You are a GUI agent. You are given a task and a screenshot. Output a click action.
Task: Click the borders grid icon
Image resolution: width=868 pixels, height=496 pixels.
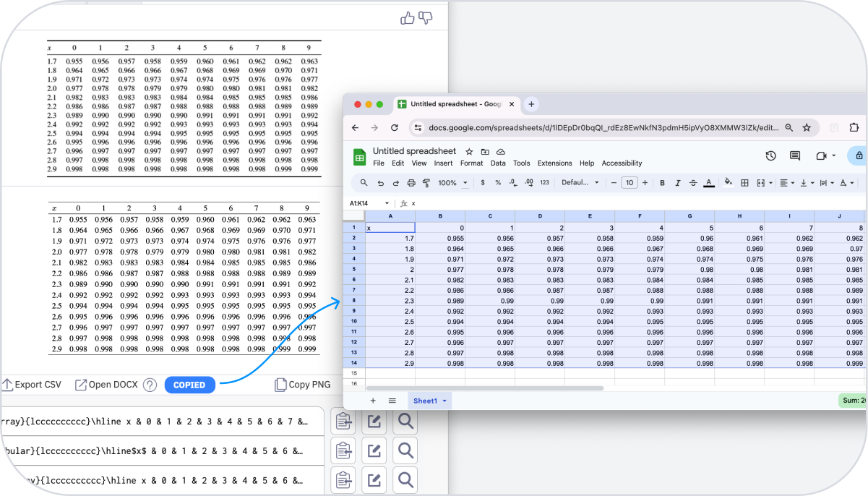click(x=744, y=183)
